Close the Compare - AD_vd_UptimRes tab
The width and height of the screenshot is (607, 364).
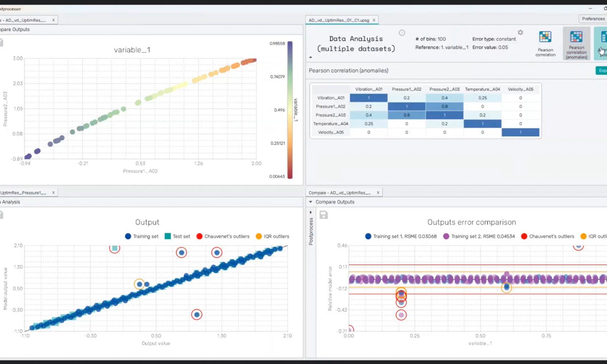(x=378, y=193)
